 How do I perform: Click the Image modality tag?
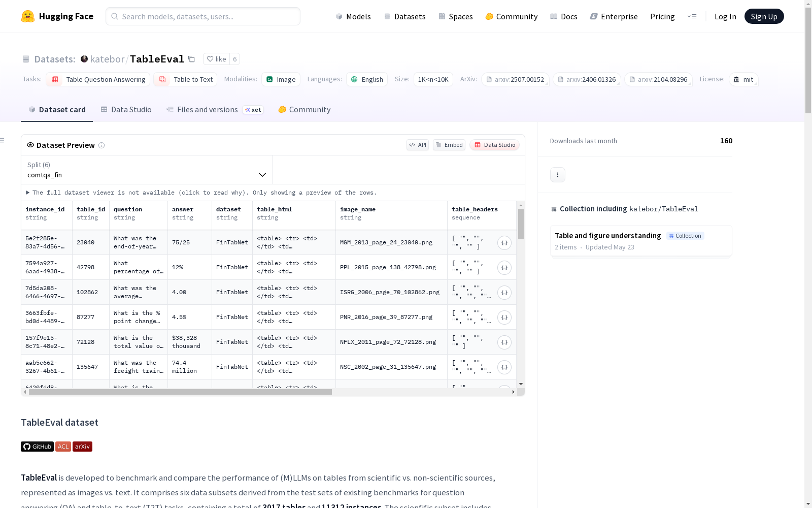point(281,79)
